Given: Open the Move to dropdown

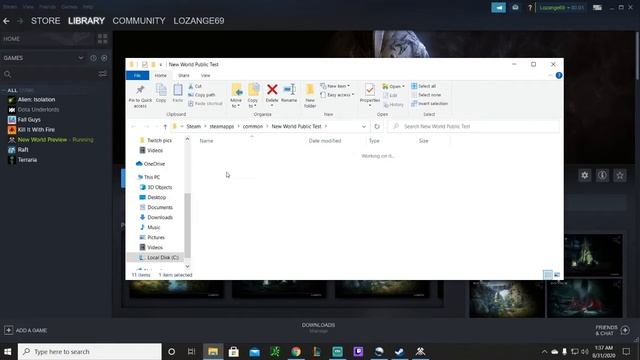Looking at the screenshot, I should tap(236, 96).
